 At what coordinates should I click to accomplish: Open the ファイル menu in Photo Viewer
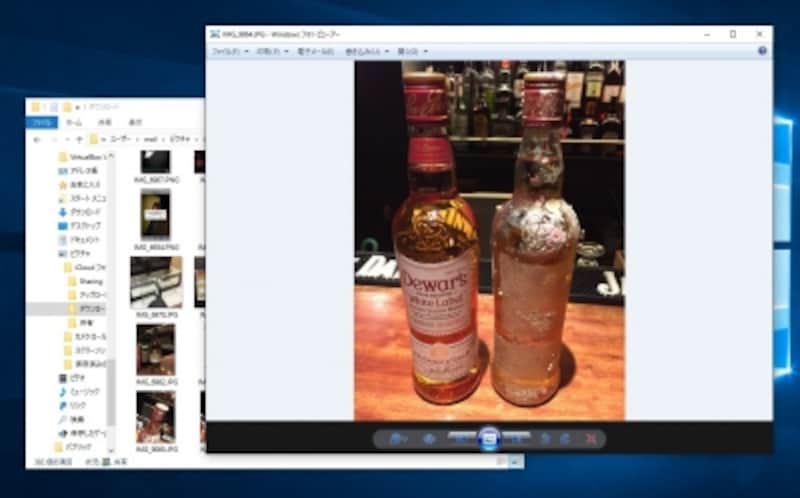click(x=230, y=52)
